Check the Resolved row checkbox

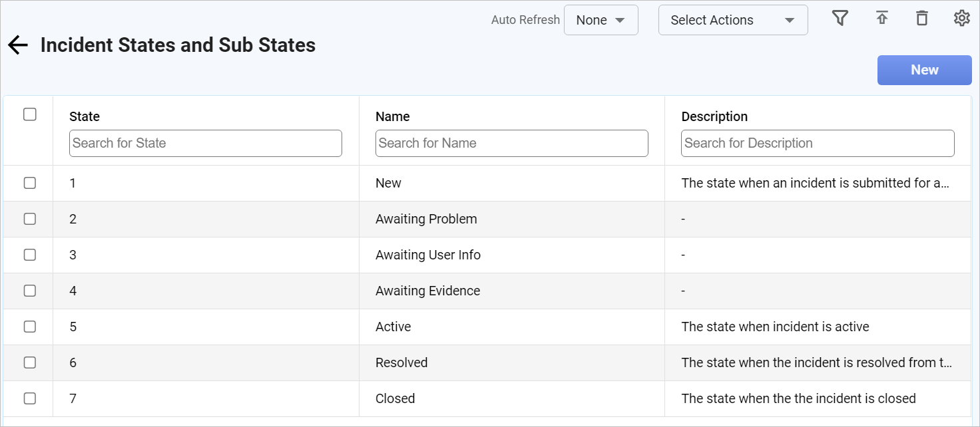(30, 362)
